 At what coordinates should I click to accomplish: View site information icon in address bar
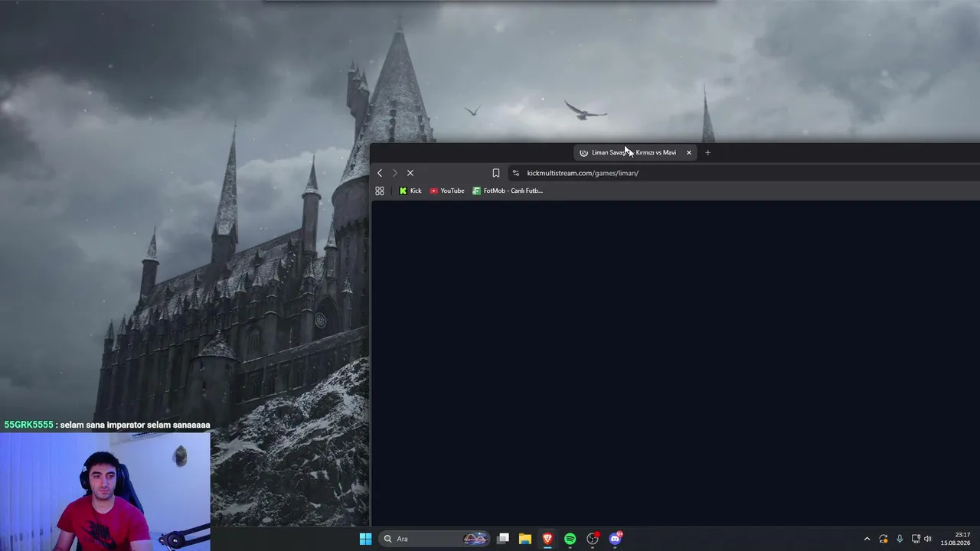(x=516, y=173)
